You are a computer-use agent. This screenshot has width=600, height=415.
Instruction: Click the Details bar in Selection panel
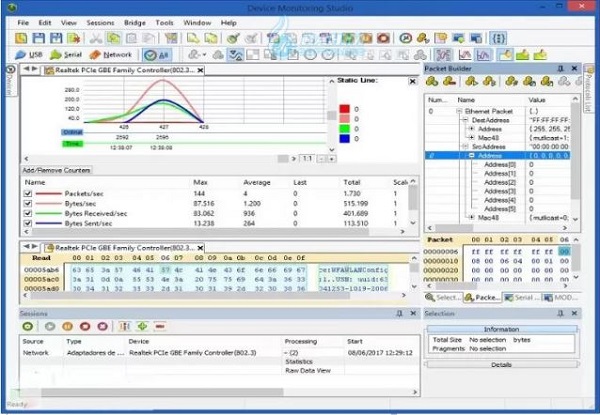(x=501, y=365)
